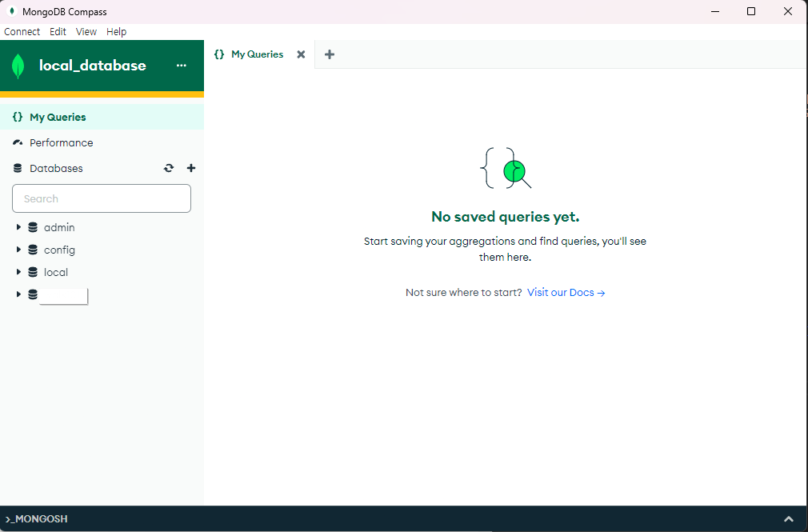Open the Edit menu
The image size is (808, 532).
click(x=58, y=31)
